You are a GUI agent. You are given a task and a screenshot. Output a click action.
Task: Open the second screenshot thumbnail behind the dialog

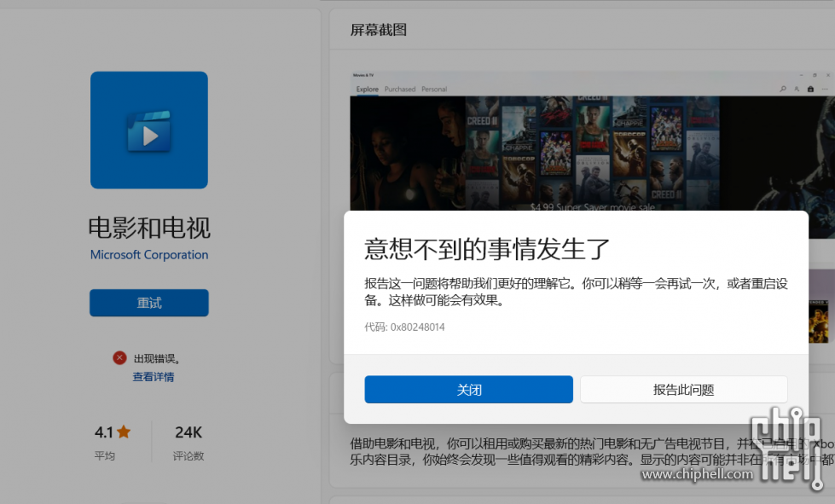(821, 306)
